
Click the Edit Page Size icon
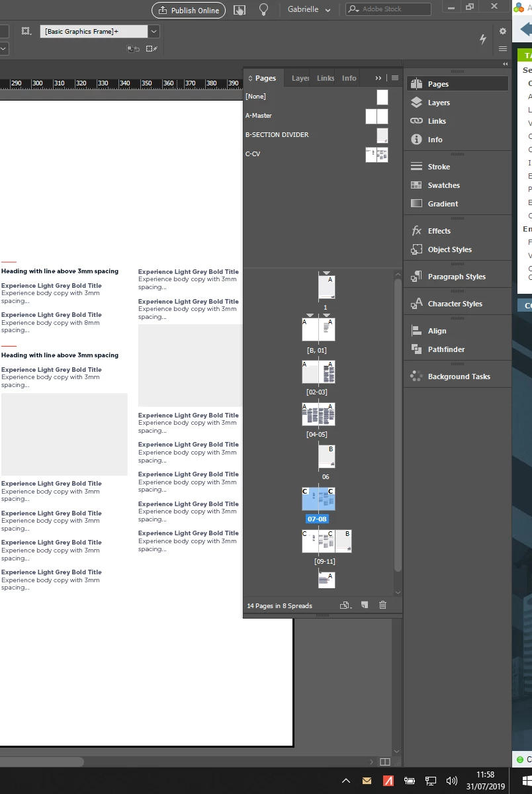click(x=345, y=605)
